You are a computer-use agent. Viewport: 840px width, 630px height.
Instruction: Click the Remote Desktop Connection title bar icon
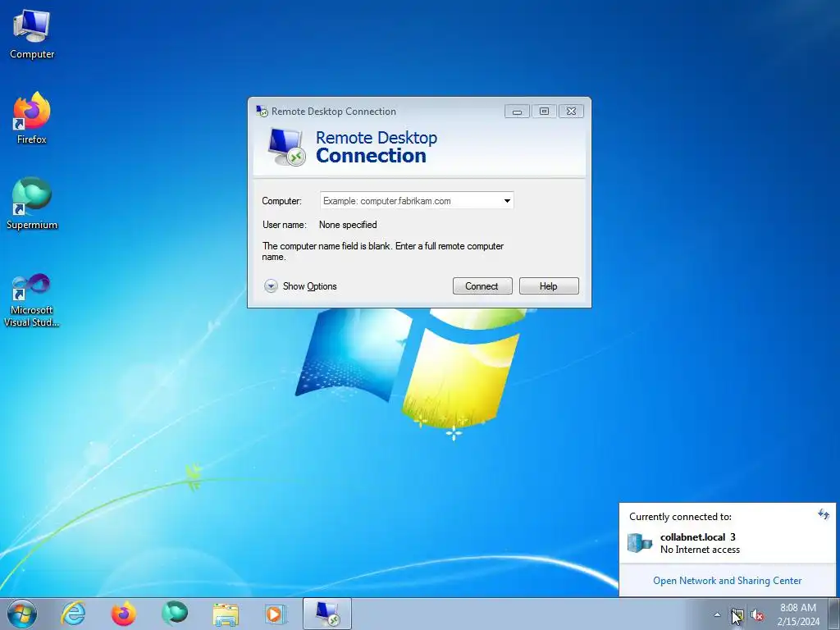262,111
